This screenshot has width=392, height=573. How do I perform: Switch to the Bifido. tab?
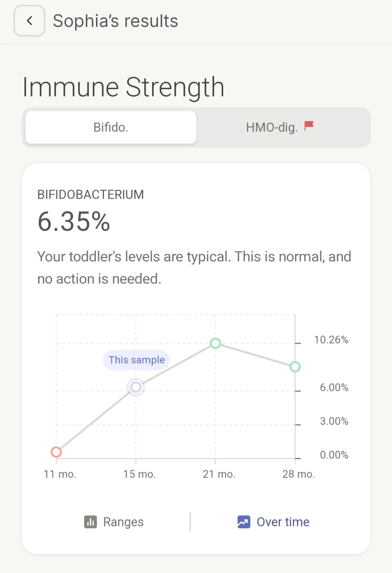tap(111, 128)
